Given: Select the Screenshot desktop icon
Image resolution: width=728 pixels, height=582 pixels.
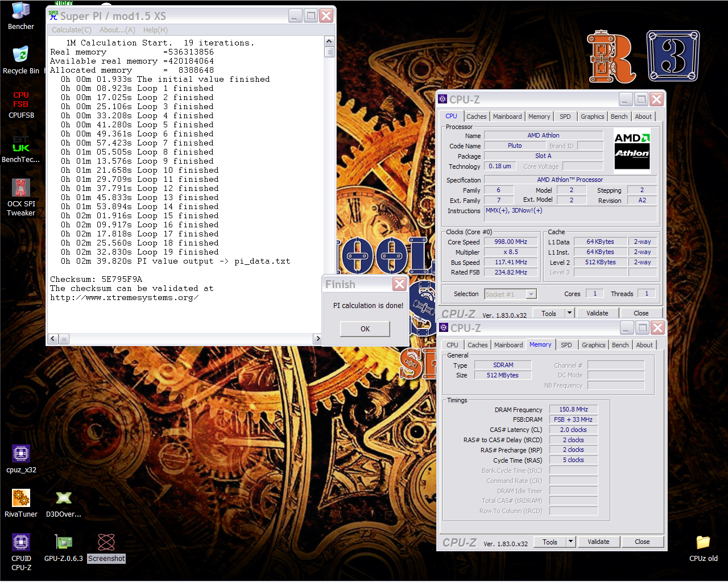Looking at the screenshot, I should click(x=106, y=548).
